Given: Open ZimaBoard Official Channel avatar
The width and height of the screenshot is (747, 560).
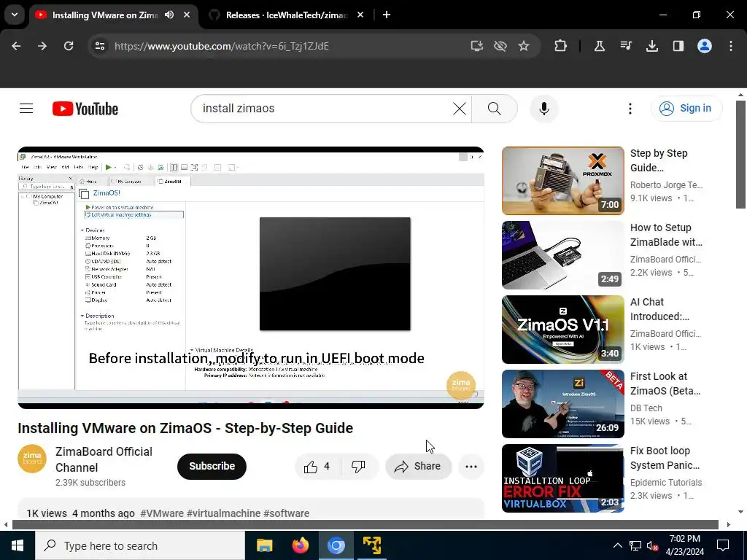Looking at the screenshot, I should point(32,459).
